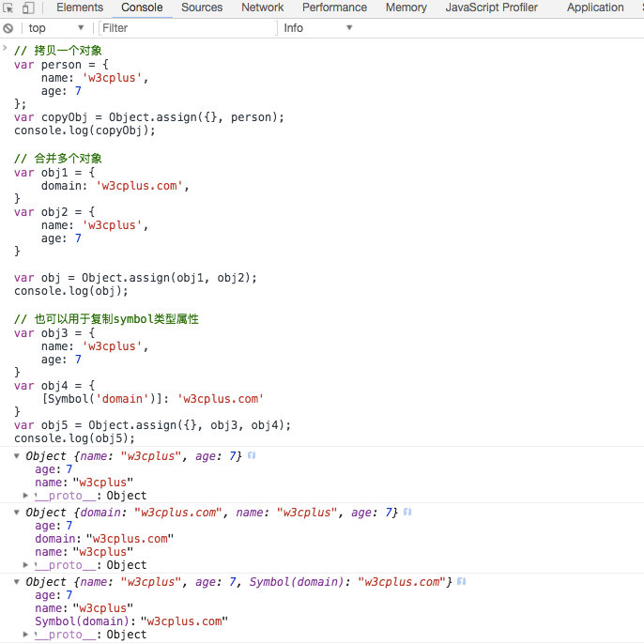Click the console input prompt arrow

[5, 48]
